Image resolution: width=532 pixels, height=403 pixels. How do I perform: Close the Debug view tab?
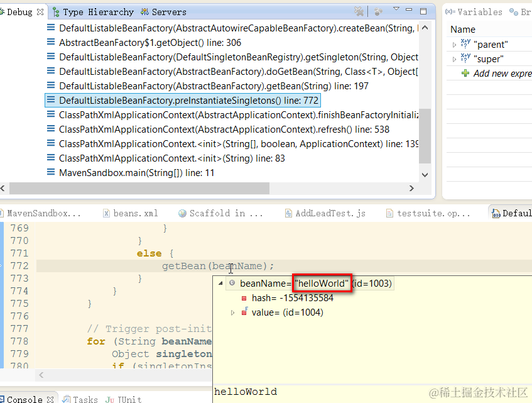tap(40, 12)
